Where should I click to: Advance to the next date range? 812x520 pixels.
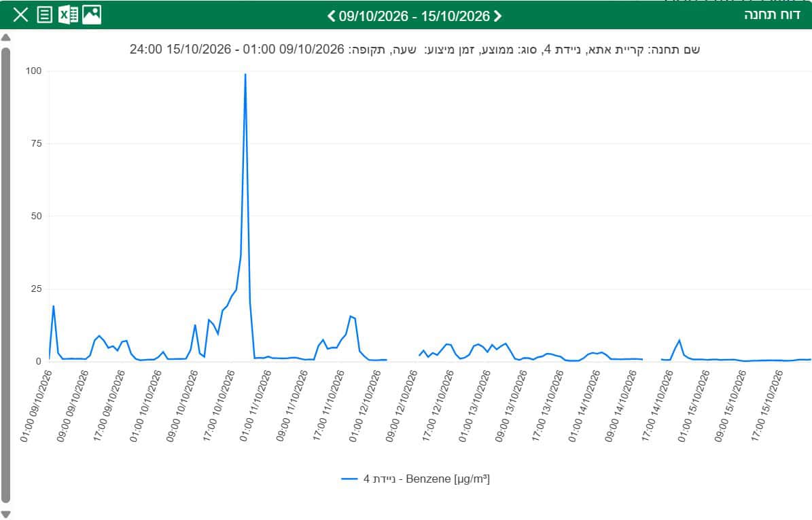tap(497, 16)
